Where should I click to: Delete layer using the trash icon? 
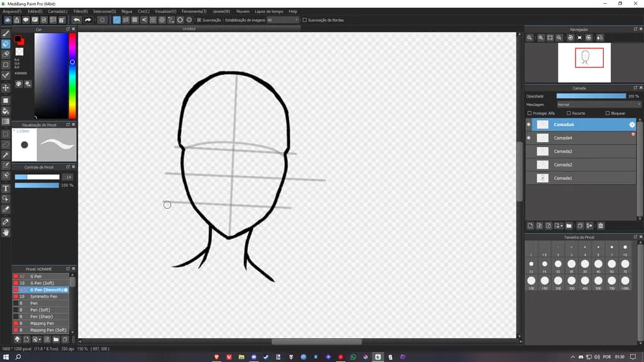point(601,226)
